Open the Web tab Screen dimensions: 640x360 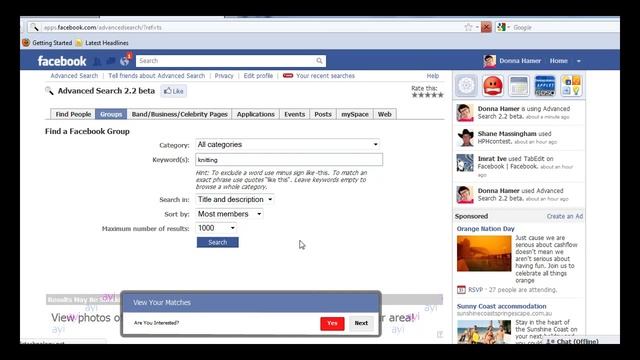[x=384, y=114]
